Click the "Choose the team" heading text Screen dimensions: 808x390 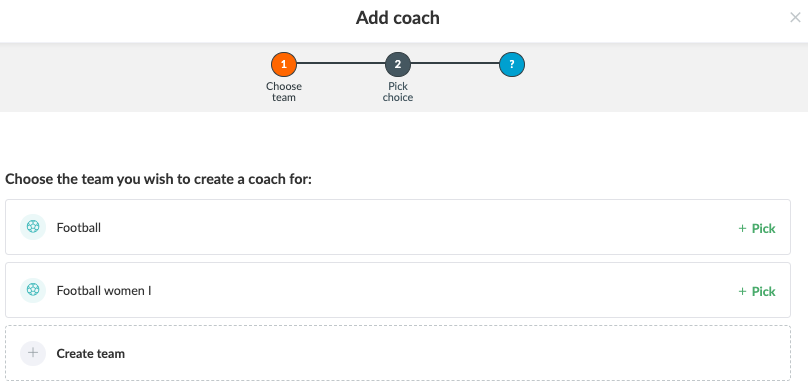point(159,180)
